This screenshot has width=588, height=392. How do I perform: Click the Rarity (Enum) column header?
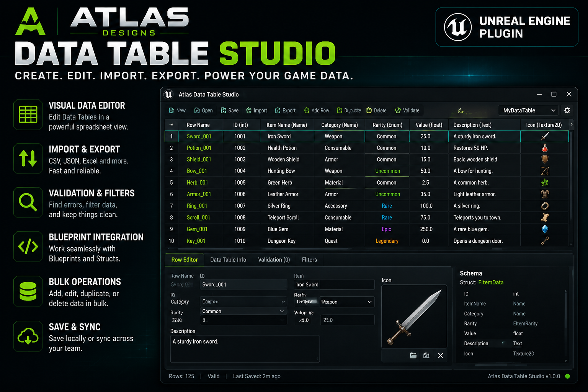(387, 125)
